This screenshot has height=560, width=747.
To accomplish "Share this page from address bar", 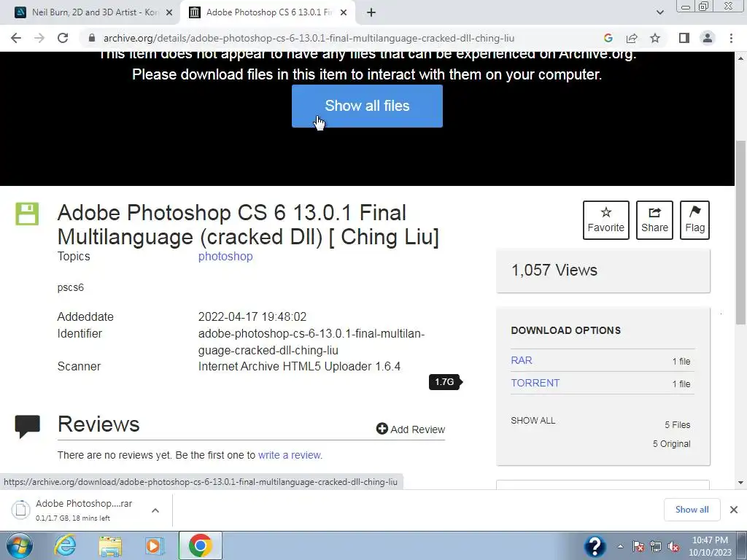I will pos(632,38).
